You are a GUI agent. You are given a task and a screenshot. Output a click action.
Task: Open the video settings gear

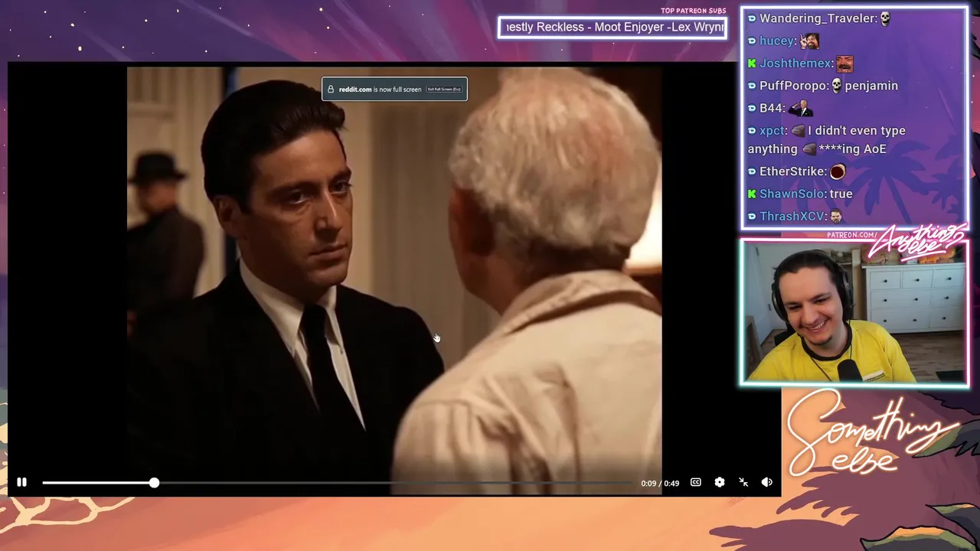tap(719, 482)
